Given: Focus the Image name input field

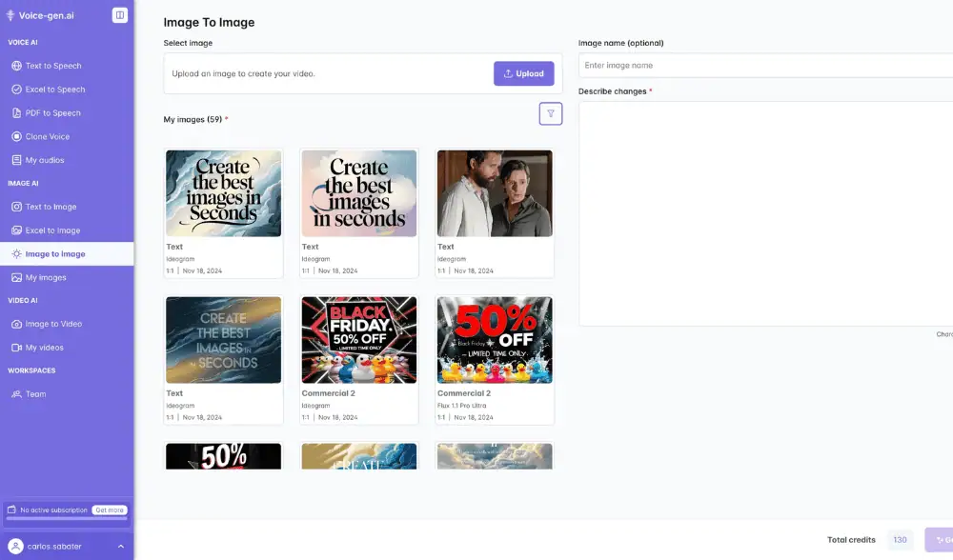Looking at the screenshot, I should 762,66.
